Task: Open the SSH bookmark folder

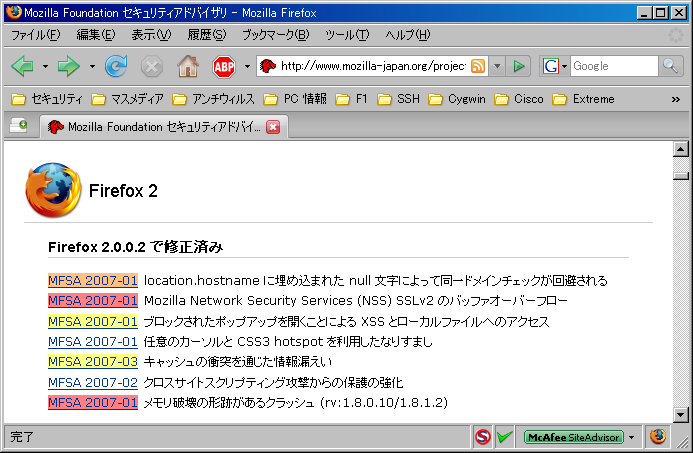Action: point(398,99)
